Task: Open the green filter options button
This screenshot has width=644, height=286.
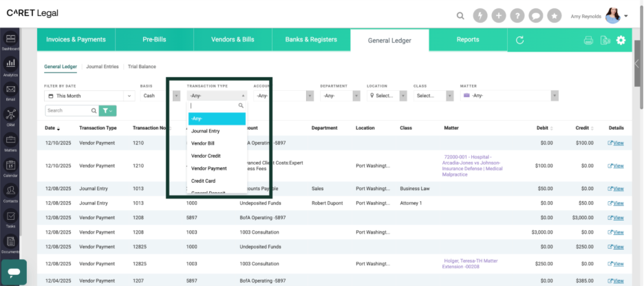Action: [x=108, y=111]
